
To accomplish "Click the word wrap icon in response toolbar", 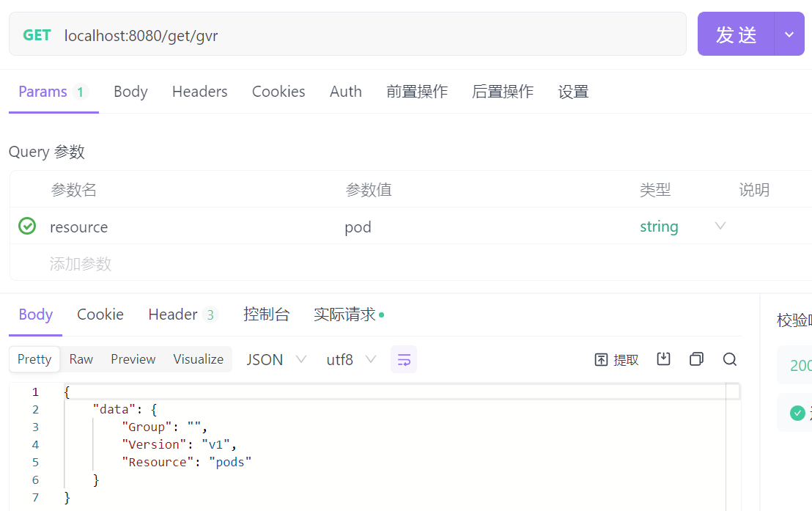I will [404, 359].
